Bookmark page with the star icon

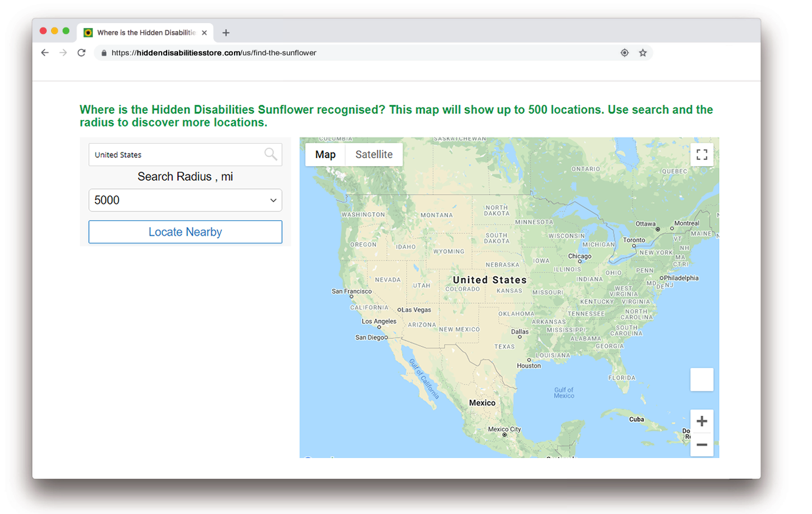click(x=642, y=53)
